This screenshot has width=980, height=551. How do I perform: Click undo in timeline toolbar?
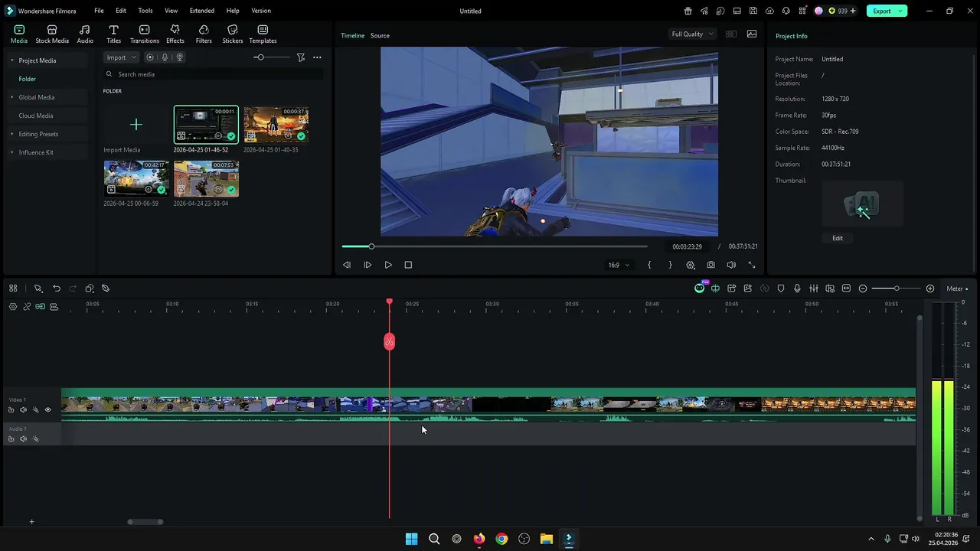[x=57, y=289]
